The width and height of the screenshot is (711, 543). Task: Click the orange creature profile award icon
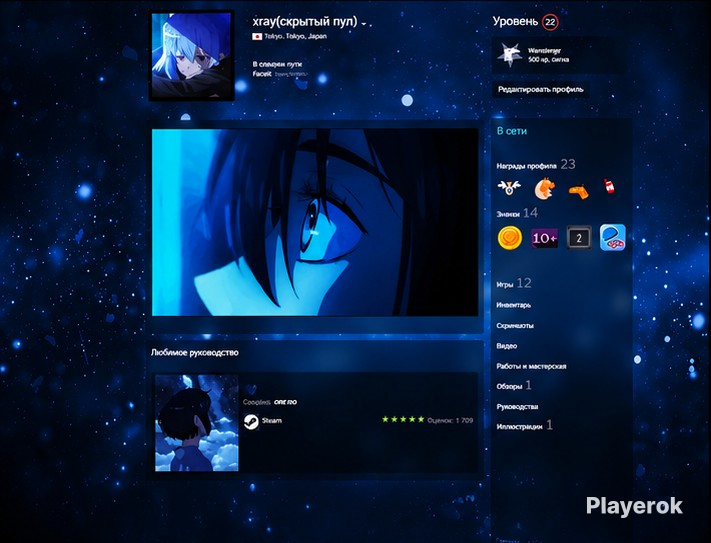pos(545,188)
